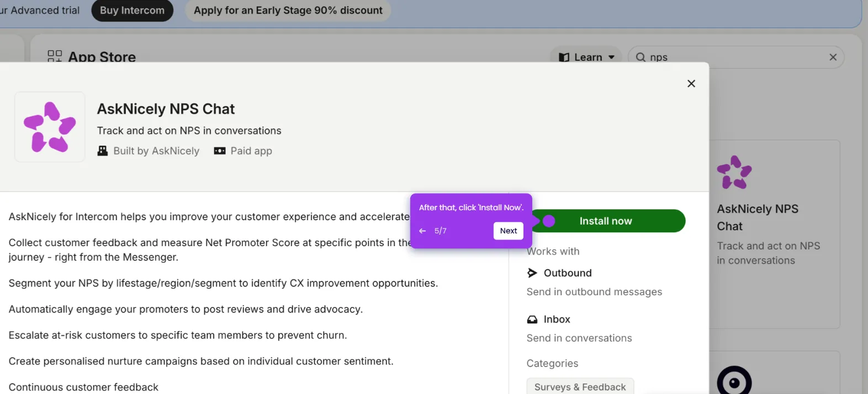Click the search magnifier icon
The width and height of the screenshot is (868, 394).
641,57
